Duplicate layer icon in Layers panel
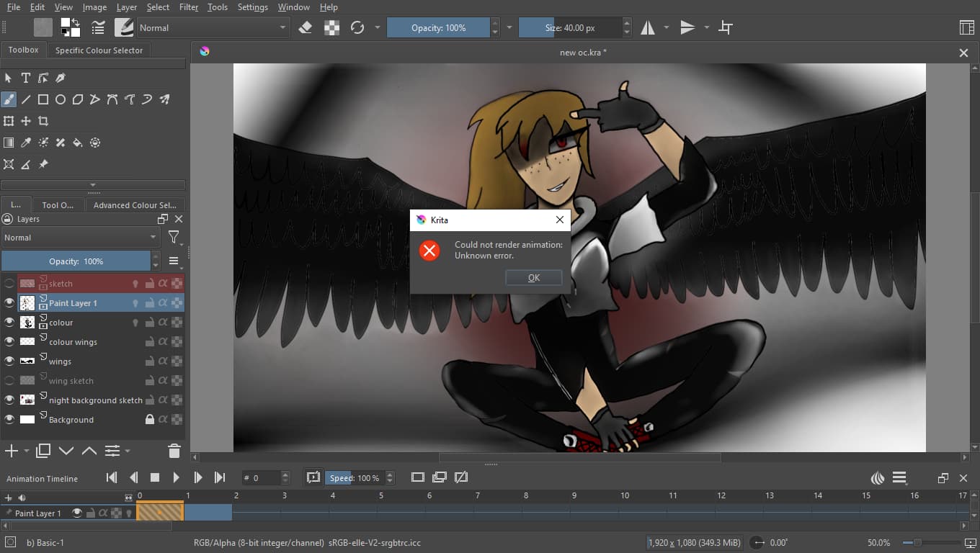This screenshot has height=553, width=980. click(43, 451)
